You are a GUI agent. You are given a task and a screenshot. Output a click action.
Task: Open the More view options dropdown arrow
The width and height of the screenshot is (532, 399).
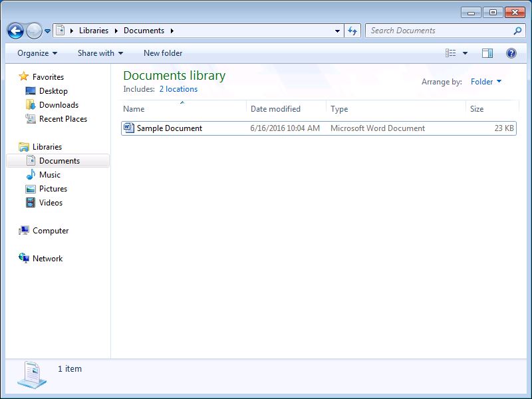(x=465, y=53)
